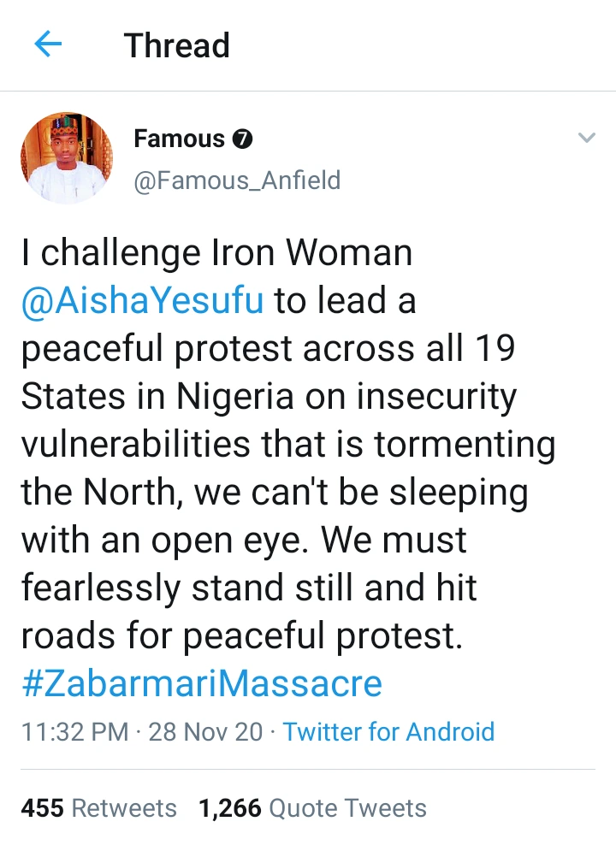Tap the line "peaceful protest across all 19"
This screenshot has height=845, width=616.
coord(268,350)
